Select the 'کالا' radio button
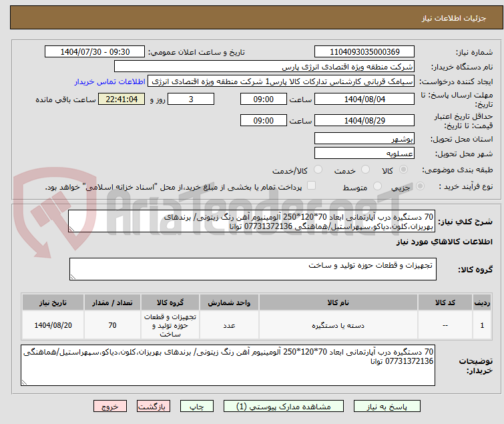Viewport: 504px width, 424px height. 403,170
